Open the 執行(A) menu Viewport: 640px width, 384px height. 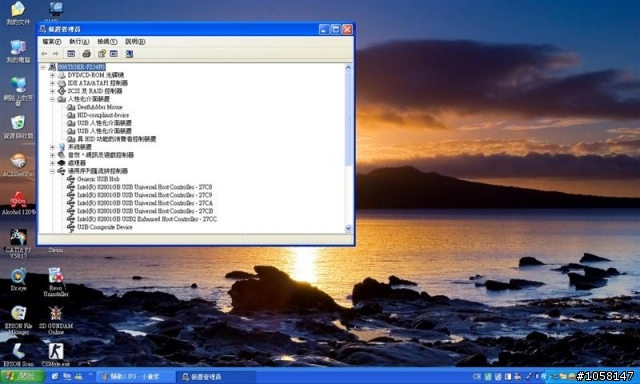[x=79, y=42]
